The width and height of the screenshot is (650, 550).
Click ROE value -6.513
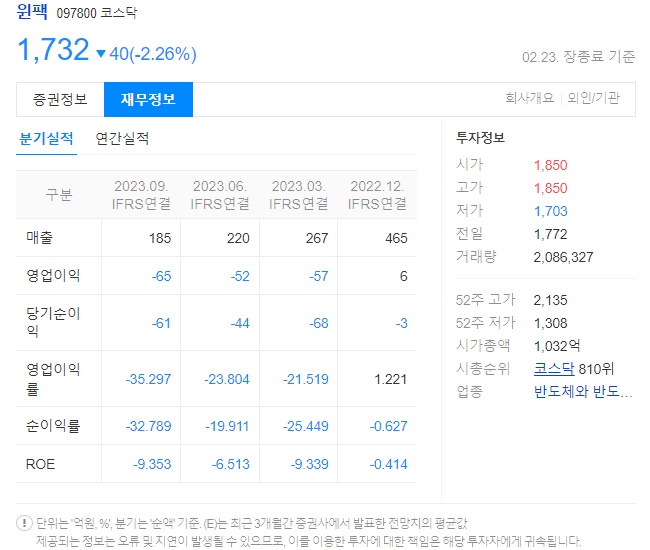(x=230, y=464)
